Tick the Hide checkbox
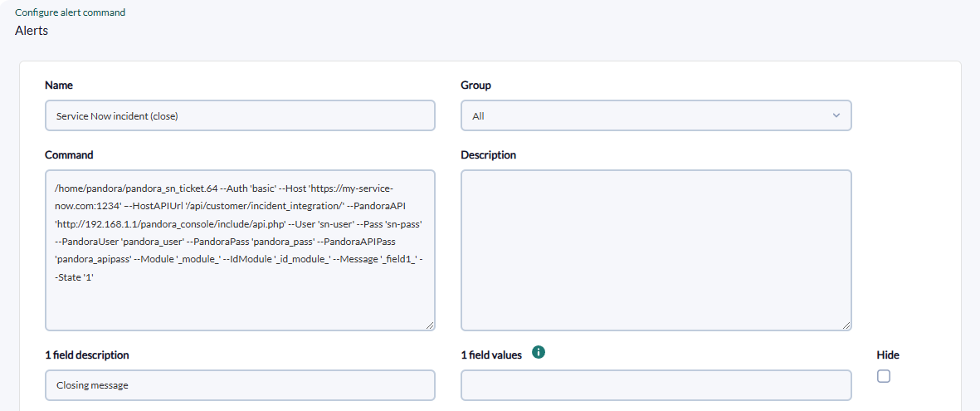Viewport: 980px width, 411px height. coord(883,376)
